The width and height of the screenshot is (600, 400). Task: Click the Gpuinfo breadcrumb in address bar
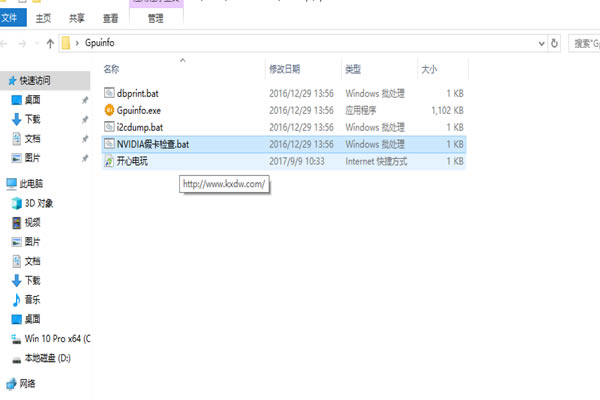99,43
